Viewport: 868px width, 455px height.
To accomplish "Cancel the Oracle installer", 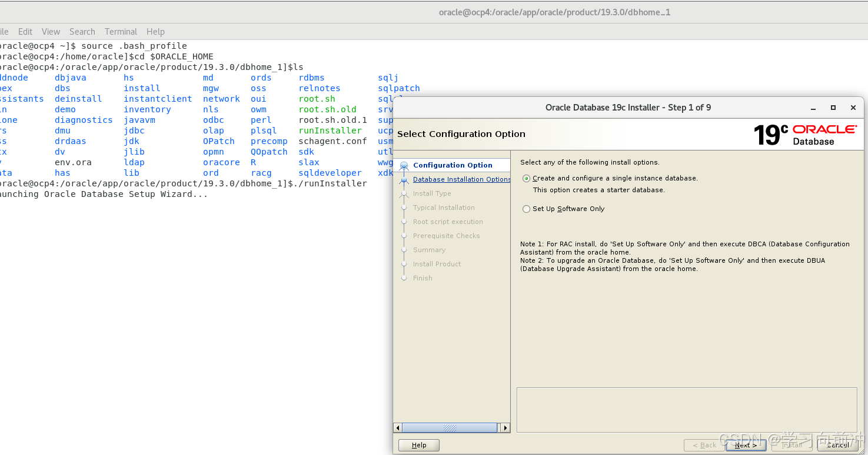I will [x=837, y=445].
